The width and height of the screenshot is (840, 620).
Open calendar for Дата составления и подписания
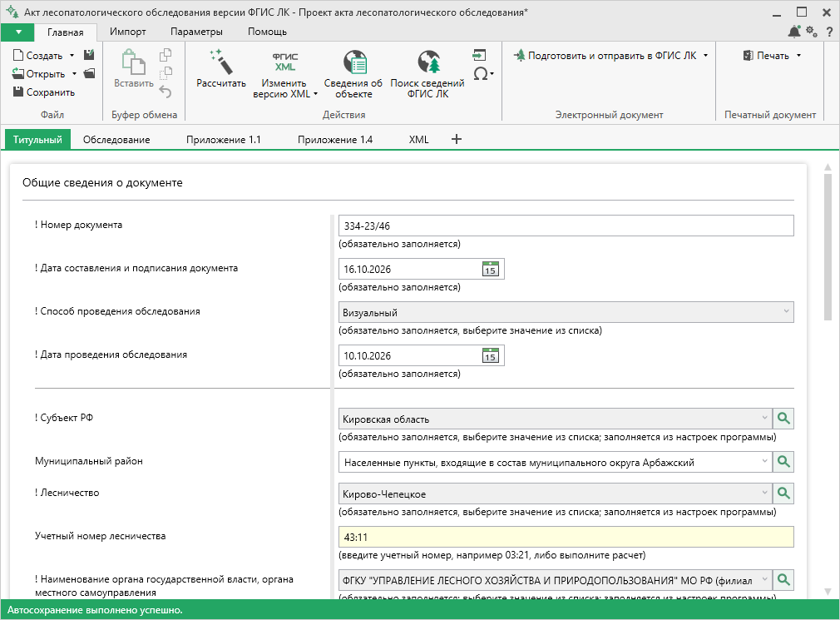[490, 269]
